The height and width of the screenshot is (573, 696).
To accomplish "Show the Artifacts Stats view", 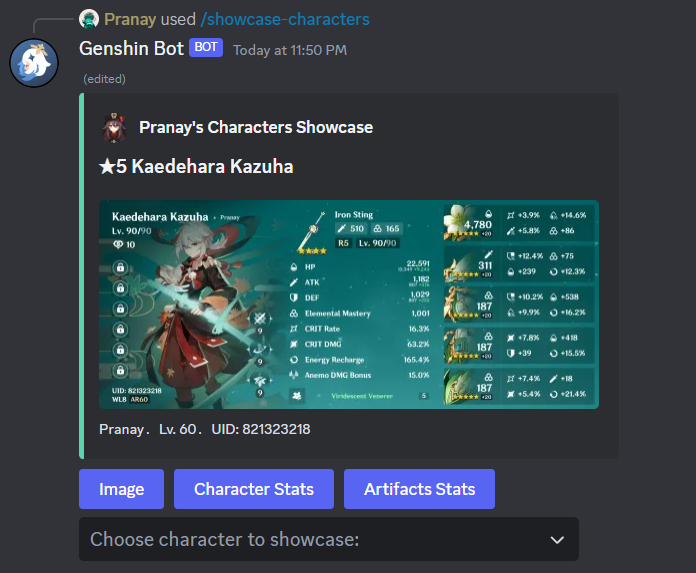I will (x=419, y=489).
